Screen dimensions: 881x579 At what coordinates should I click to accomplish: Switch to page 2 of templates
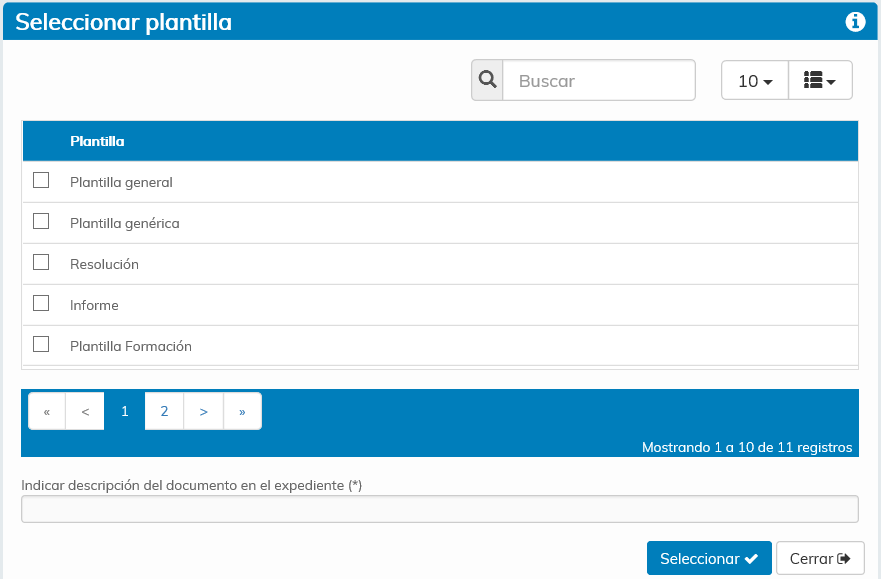164,411
